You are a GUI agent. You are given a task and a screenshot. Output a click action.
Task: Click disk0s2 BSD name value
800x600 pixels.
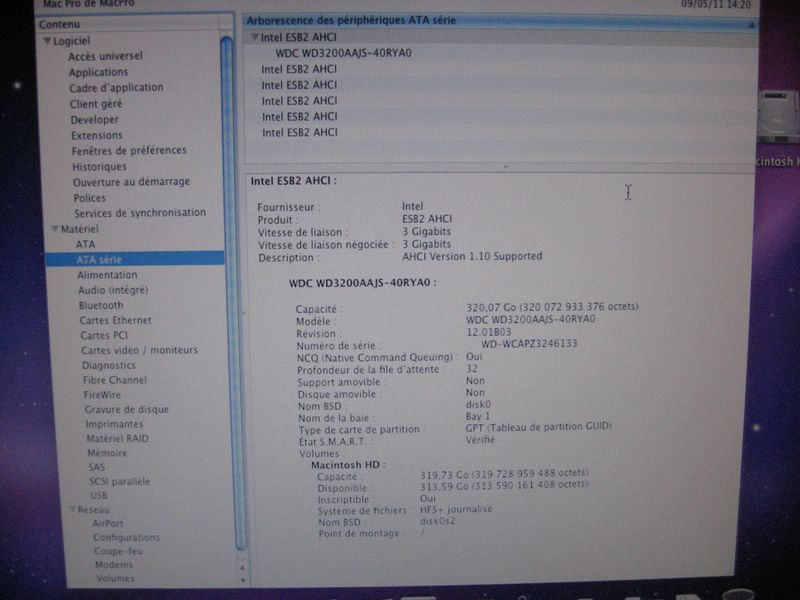pos(437,521)
